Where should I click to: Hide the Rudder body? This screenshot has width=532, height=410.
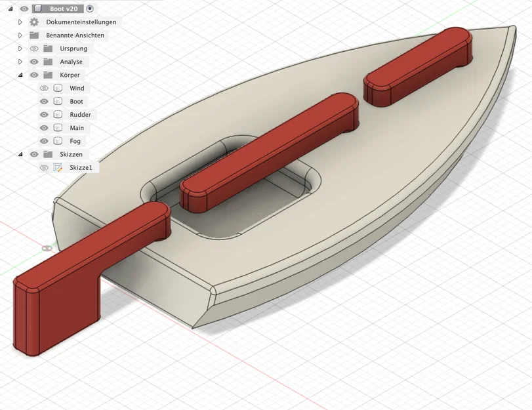click(x=44, y=115)
